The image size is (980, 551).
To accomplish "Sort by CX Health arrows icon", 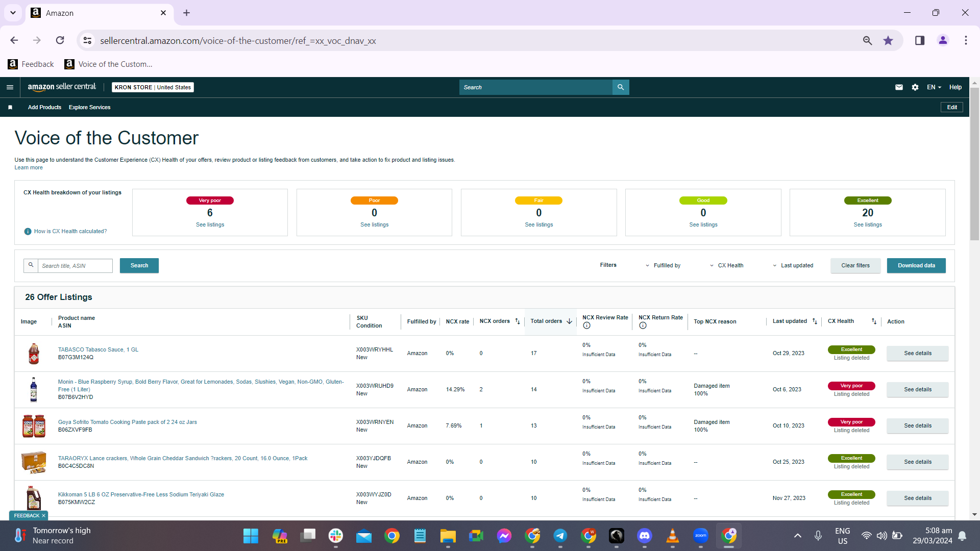I will (x=874, y=321).
